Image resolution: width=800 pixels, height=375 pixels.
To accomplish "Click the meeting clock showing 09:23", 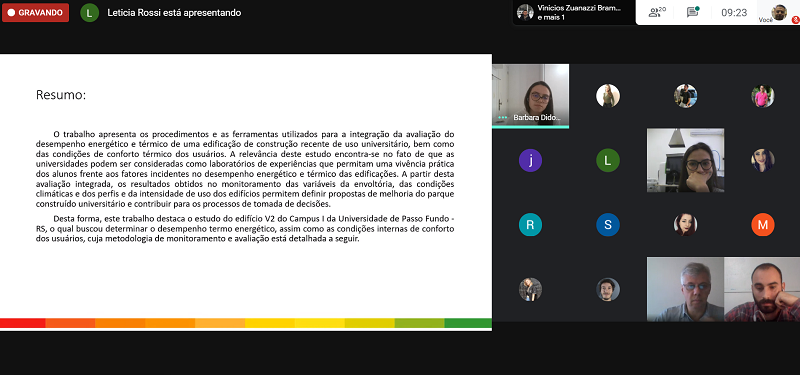I will [x=734, y=13].
